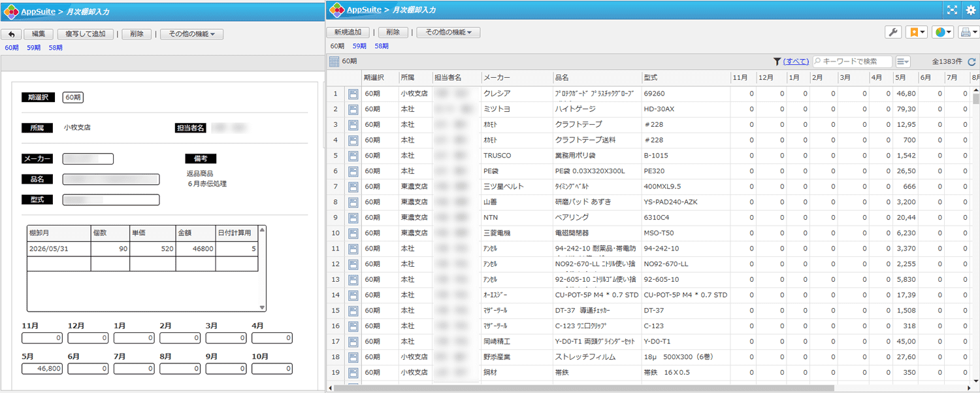This screenshot has height=393, width=980.
Task: Open record detail icon for DT-37 row
Action: pos(353,311)
